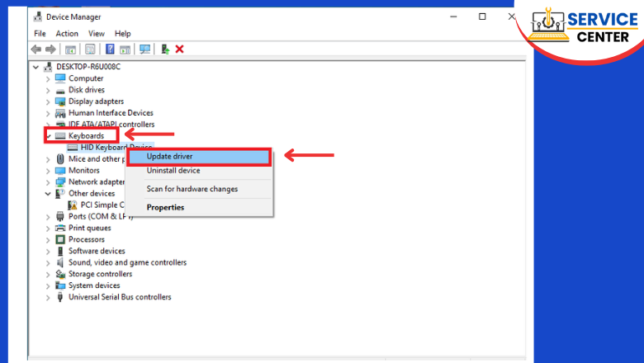
Task: Click the Disk drives category icon
Action: click(x=60, y=90)
